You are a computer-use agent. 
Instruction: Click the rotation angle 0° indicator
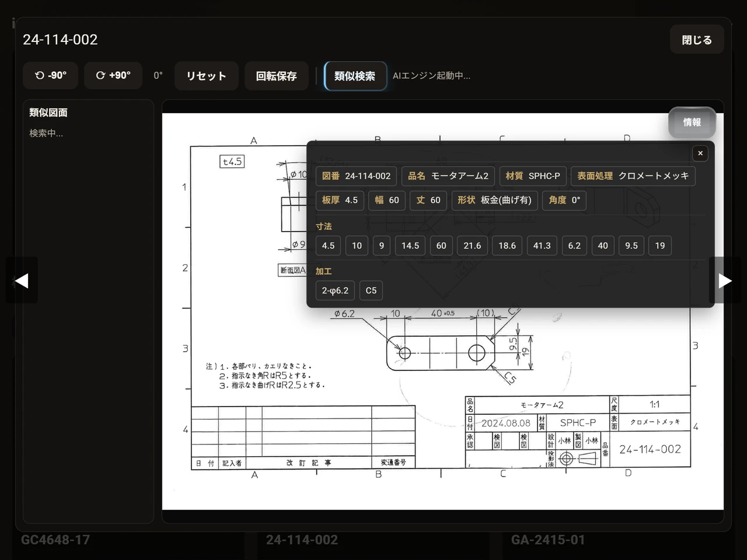(x=158, y=76)
